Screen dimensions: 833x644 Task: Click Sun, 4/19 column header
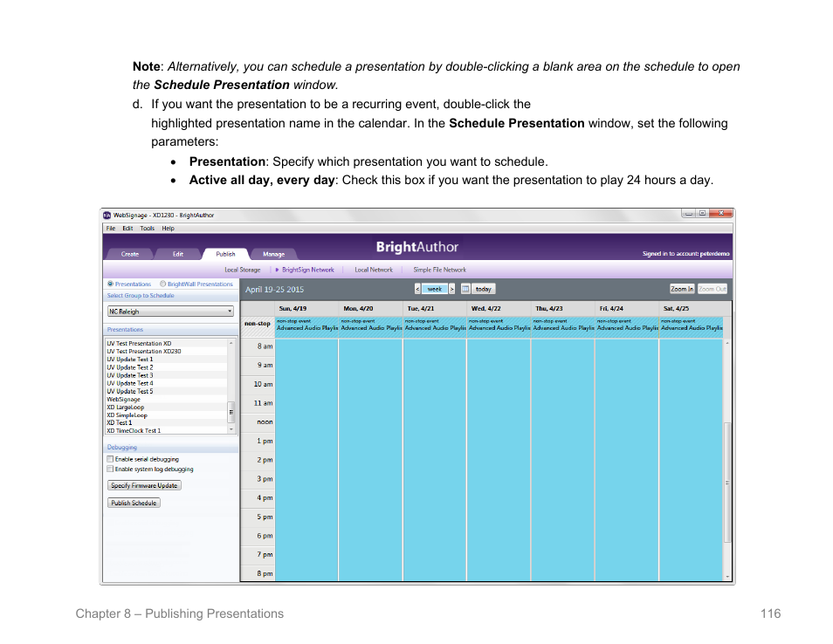click(306, 308)
